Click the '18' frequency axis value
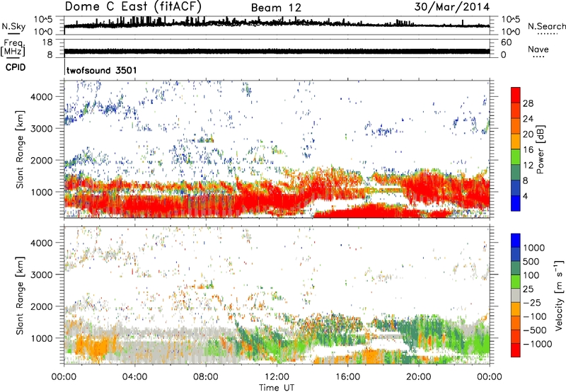The image size is (566, 392). [x=47, y=42]
